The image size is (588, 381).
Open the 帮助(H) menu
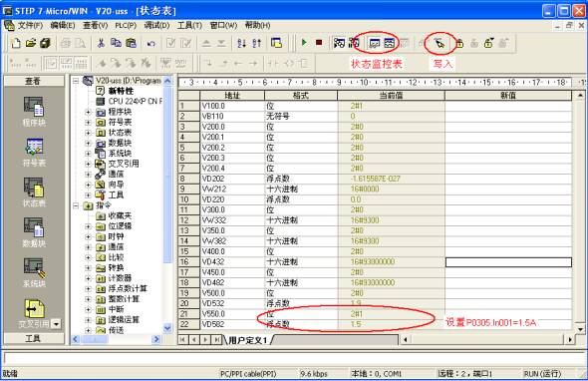tap(258, 26)
